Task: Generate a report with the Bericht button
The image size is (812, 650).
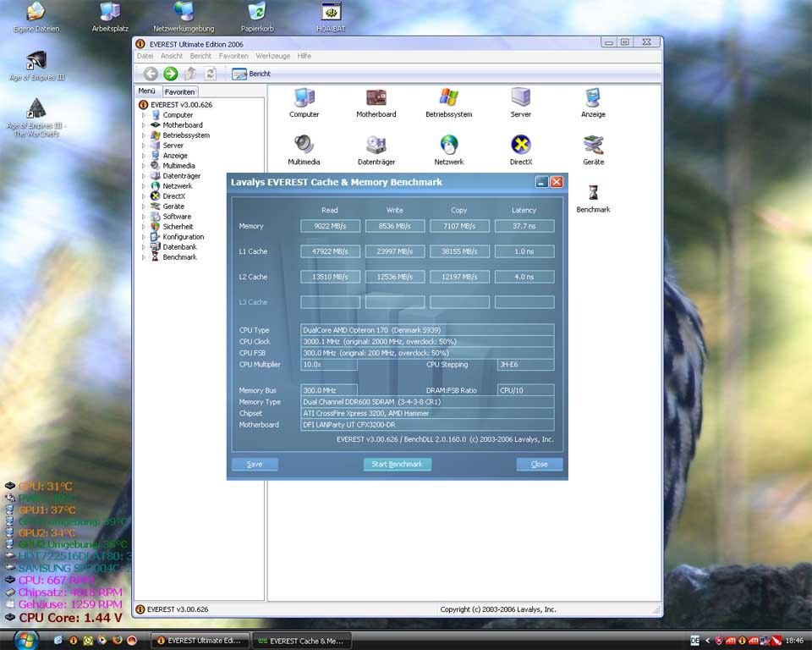Action: point(251,74)
